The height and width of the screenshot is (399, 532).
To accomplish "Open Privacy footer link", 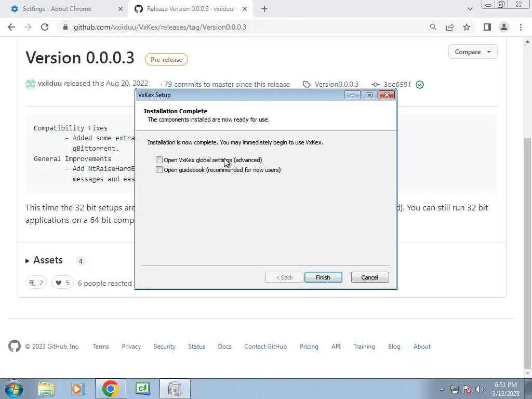I will coord(131,347).
